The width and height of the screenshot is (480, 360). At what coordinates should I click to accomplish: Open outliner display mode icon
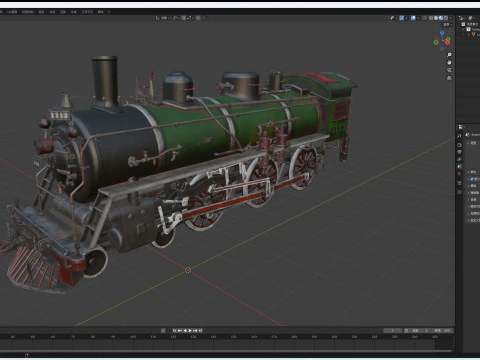tap(462, 18)
